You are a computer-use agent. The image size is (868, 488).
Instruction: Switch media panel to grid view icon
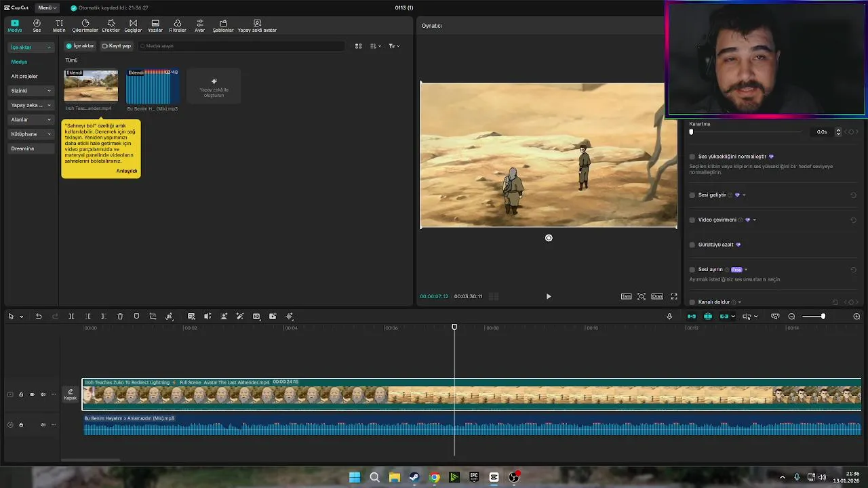click(359, 46)
